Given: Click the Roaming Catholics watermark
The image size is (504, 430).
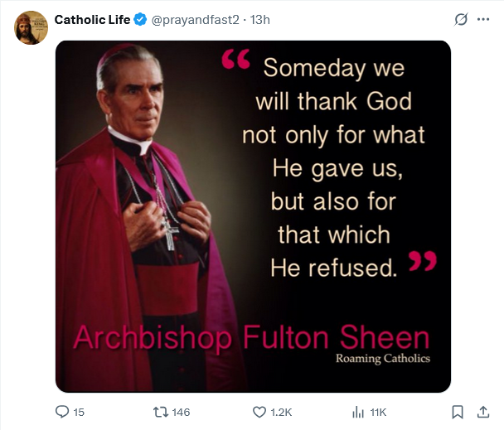Looking at the screenshot, I should click(383, 358).
